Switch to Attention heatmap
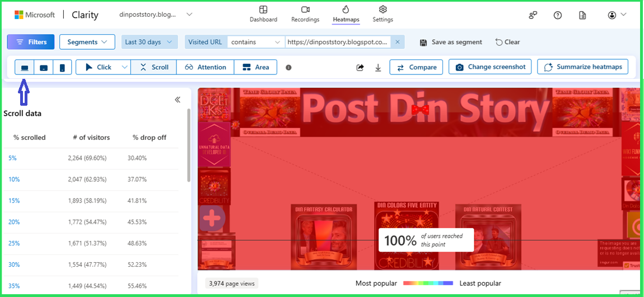This screenshot has width=644, height=297. point(206,67)
